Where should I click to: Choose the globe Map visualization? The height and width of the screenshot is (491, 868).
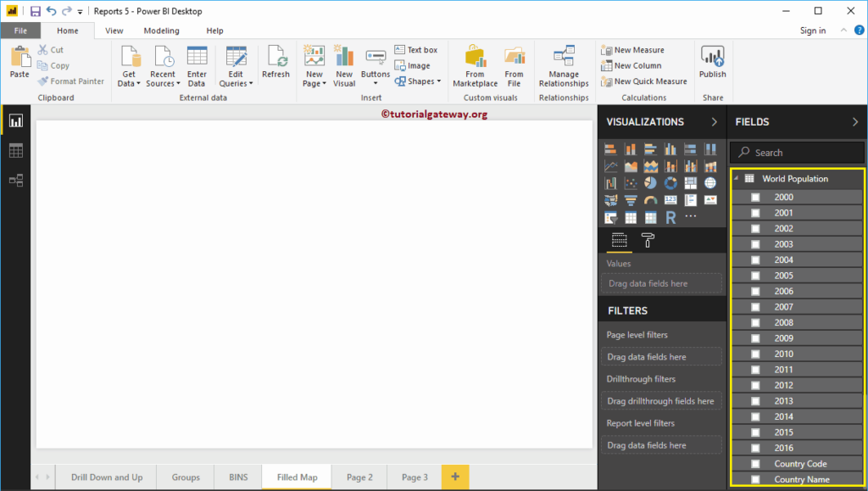click(x=710, y=183)
